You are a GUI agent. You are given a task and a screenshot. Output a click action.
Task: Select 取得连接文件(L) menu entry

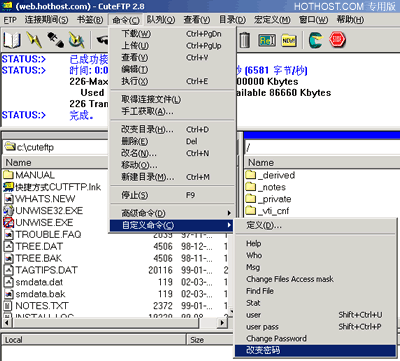[x=173, y=99]
